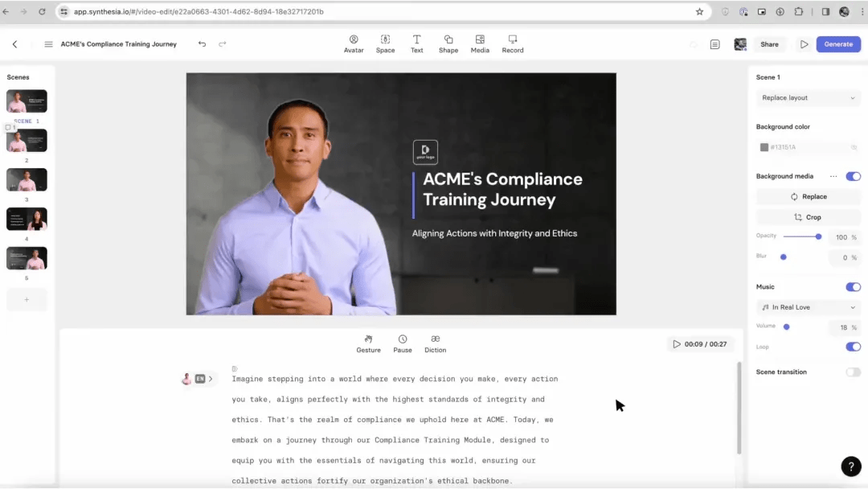Image resolution: width=868 pixels, height=489 pixels.
Task: Click the project title ACME's Compliance Training Journey
Action: tap(118, 43)
